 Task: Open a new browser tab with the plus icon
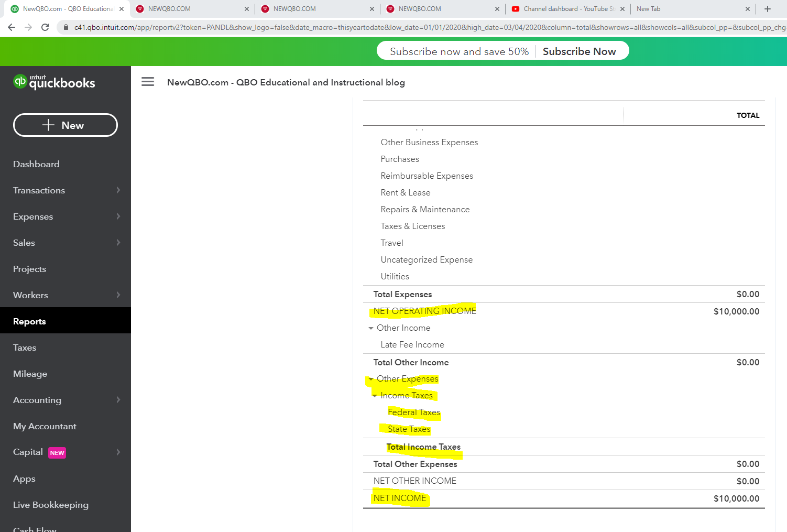coord(767,8)
